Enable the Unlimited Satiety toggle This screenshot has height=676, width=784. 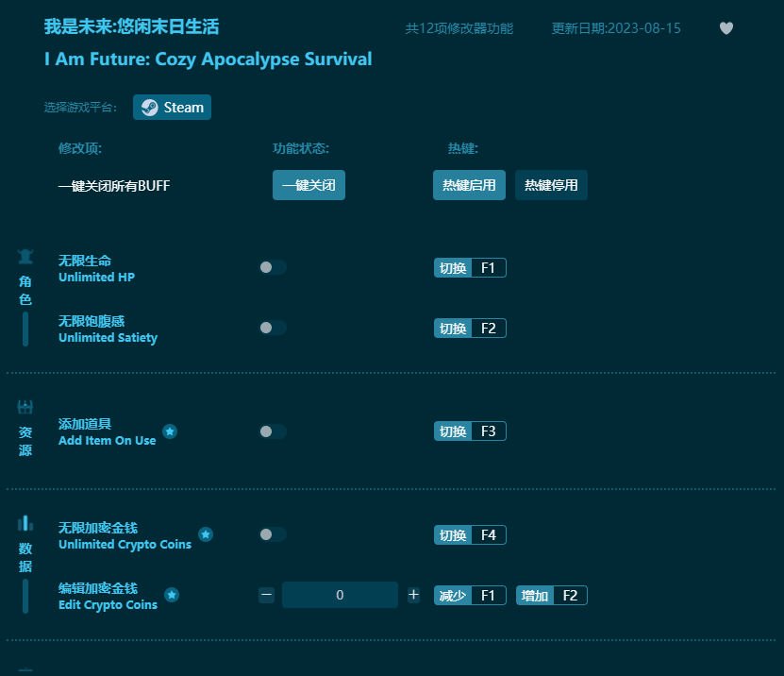click(272, 328)
